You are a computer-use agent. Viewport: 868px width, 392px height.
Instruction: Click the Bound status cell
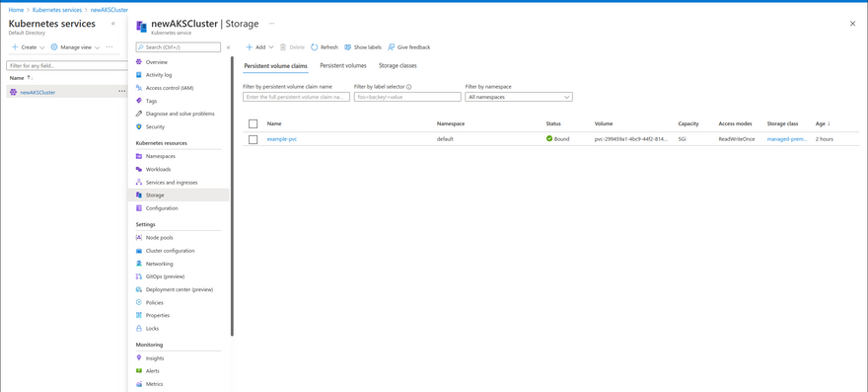[x=557, y=139]
